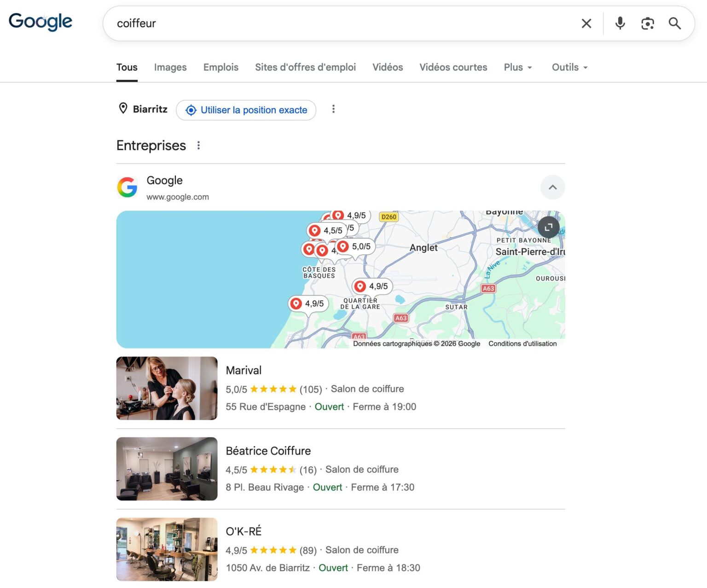Screen dimensions: 707x588
Task: Open the three-dot menu beside Entreprises
Action: pyautogui.click(x=198, y=146)
